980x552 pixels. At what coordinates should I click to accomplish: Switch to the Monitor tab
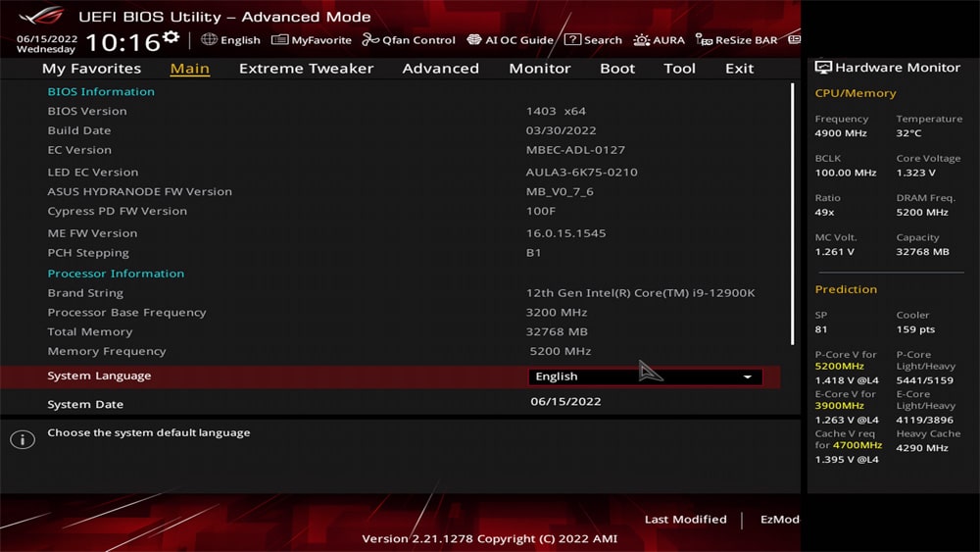pos(540,68)
